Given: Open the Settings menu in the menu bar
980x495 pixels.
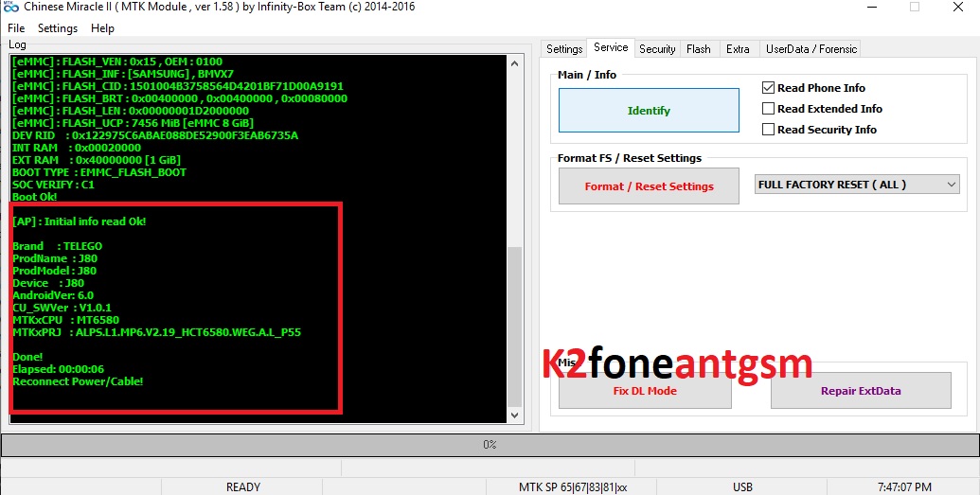Looking at the screenshot, I should coord(58,28).
